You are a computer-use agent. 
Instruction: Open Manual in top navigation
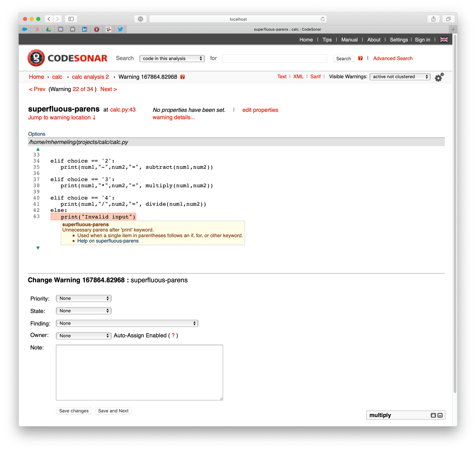(349, 40)
